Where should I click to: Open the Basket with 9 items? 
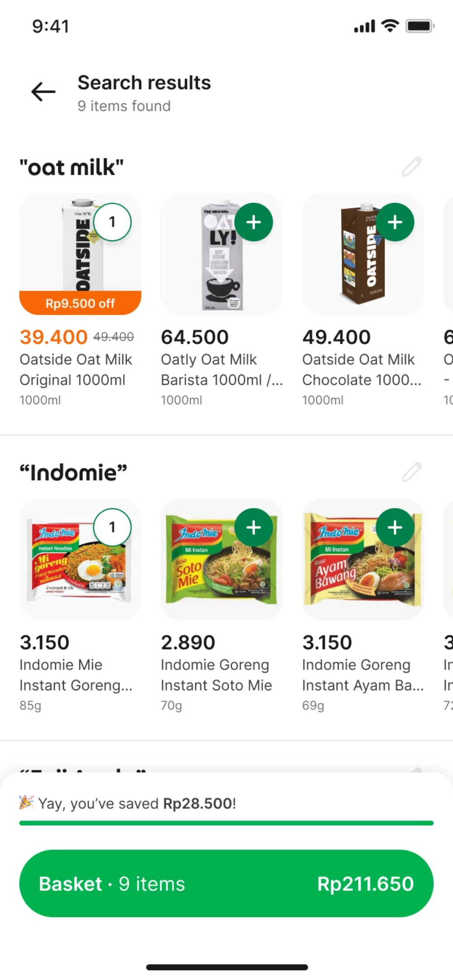click(x=226, y=884)
